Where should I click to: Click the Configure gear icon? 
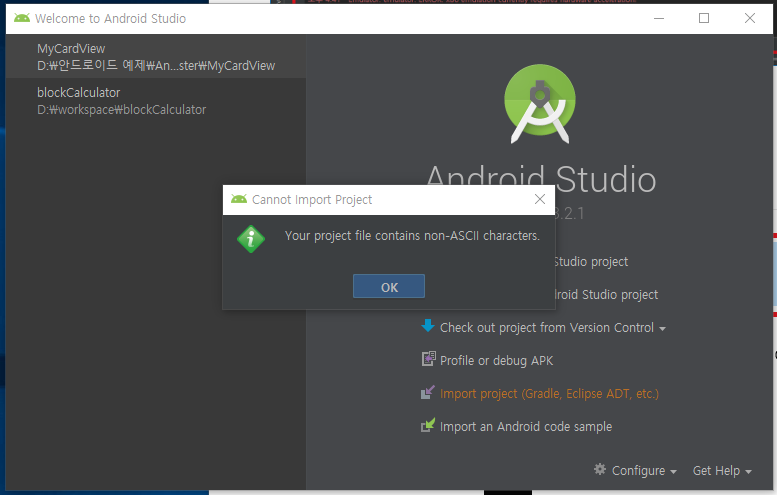pos(600,469)
